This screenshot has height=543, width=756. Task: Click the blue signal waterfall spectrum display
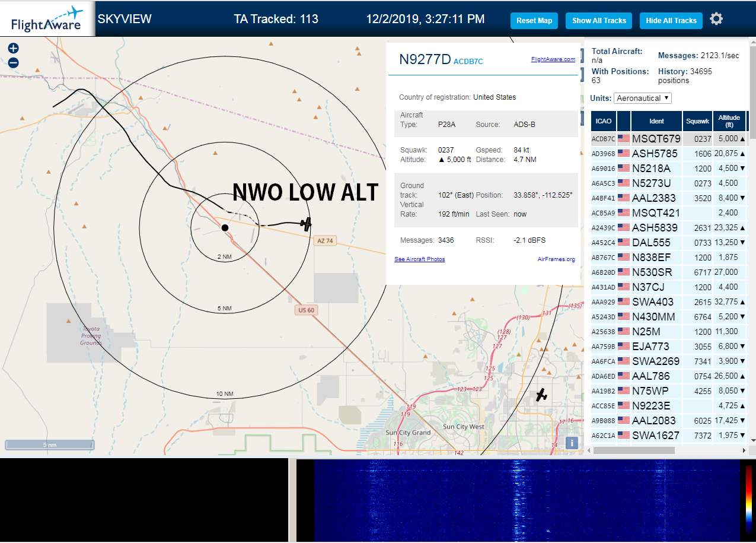click(526, 500)
